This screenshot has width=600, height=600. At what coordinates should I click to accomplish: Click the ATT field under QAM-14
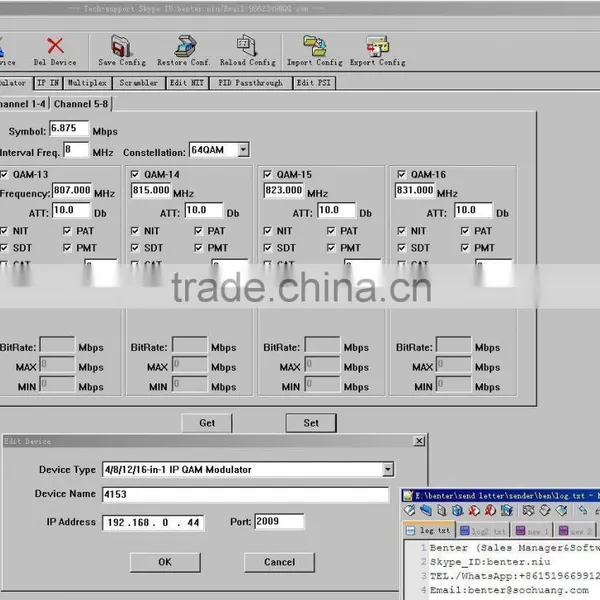204,210
